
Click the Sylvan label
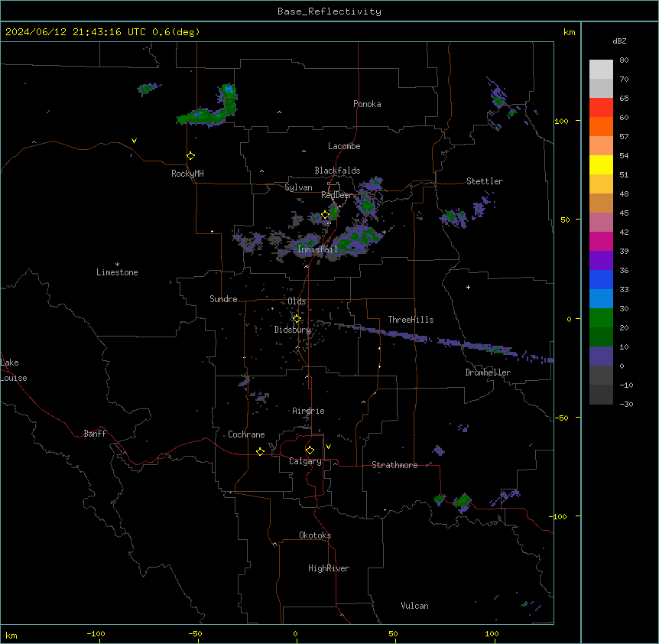(x=298, y=187)
